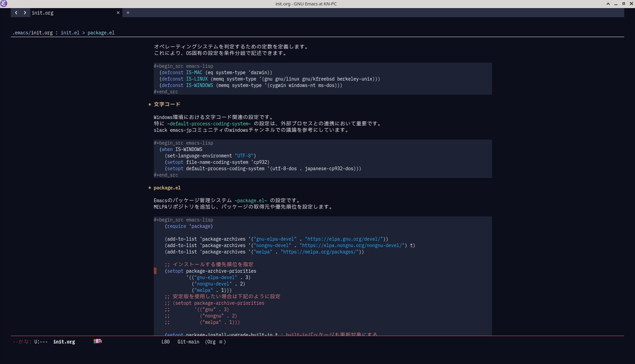Click the red cursor marker beside setopt
Screen dimensions: 635x364
(x=155, y=271)
